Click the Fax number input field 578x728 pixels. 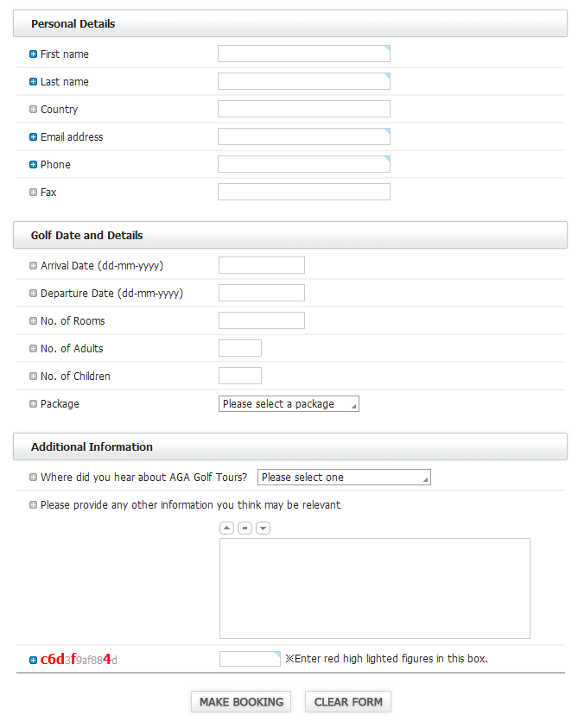coord(303,193)
